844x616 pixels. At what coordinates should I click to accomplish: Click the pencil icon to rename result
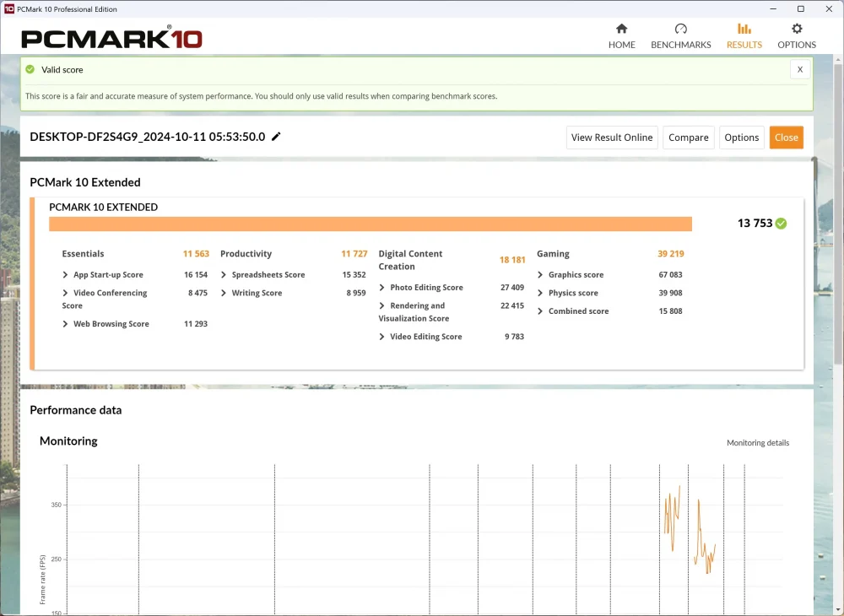[x=276, y=137]
